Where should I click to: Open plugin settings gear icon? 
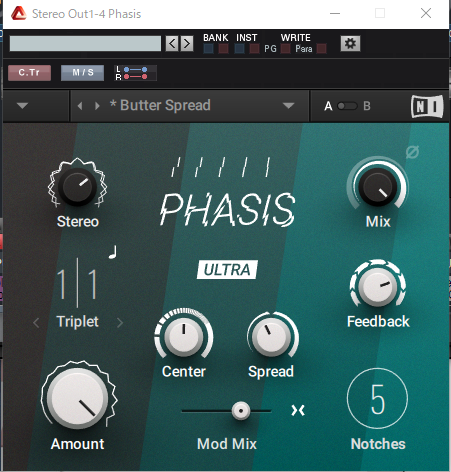350,43
